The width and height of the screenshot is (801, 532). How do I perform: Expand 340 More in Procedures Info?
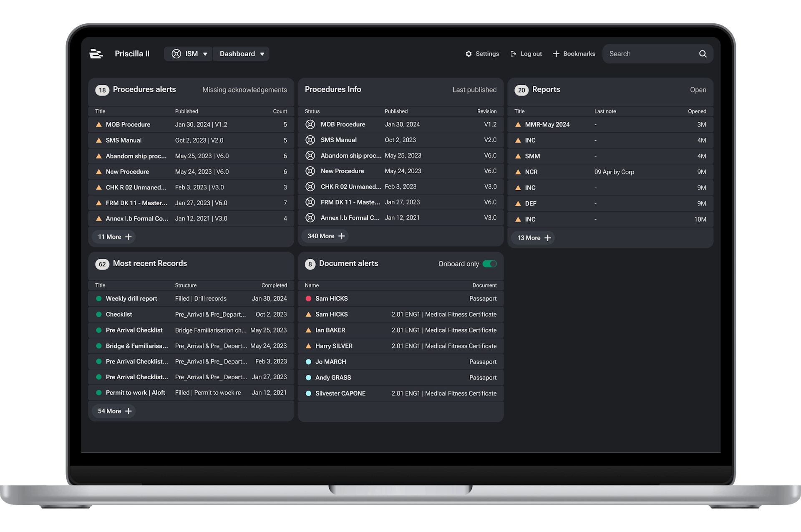click(x=325, y=236)
